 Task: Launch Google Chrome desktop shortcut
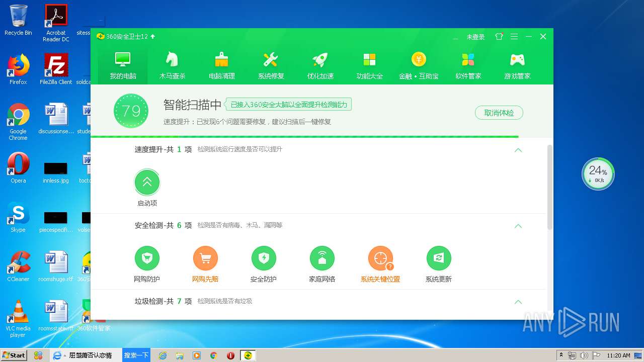click(x=18, y=122)
